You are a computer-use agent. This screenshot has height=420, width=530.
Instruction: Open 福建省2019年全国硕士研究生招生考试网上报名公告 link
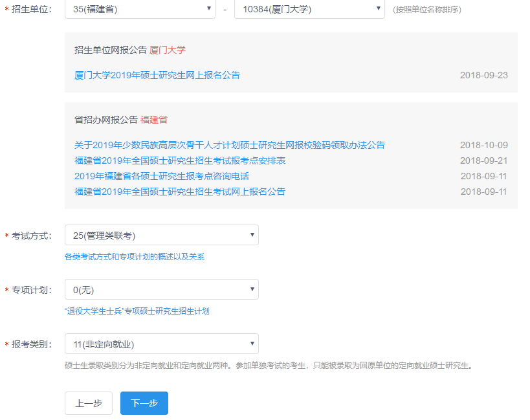pyautogui.click(x=180, y=192)
